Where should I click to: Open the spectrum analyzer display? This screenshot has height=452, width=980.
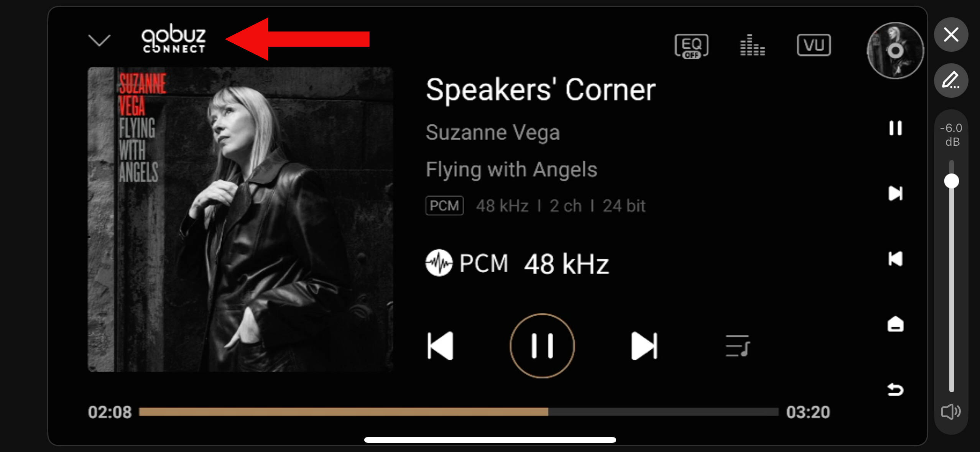point(752,45)
